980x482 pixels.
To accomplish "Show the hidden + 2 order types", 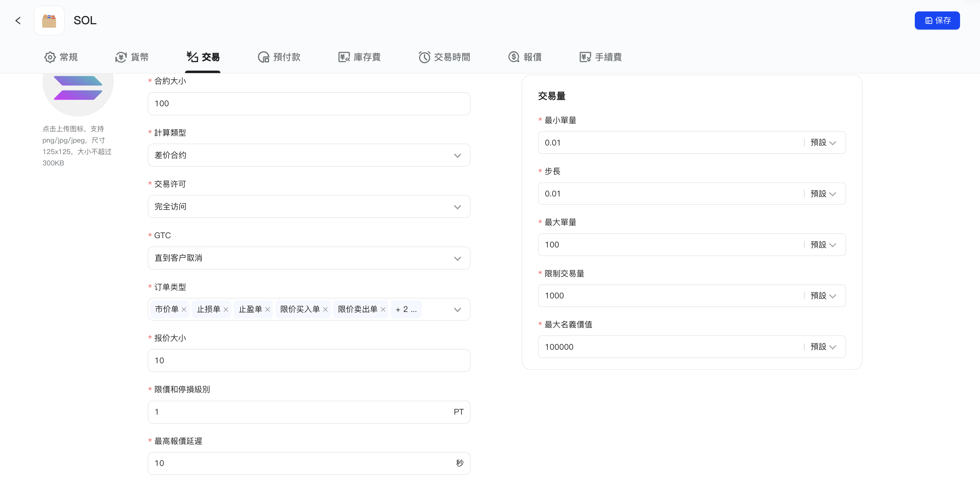I will coord(406,309).
